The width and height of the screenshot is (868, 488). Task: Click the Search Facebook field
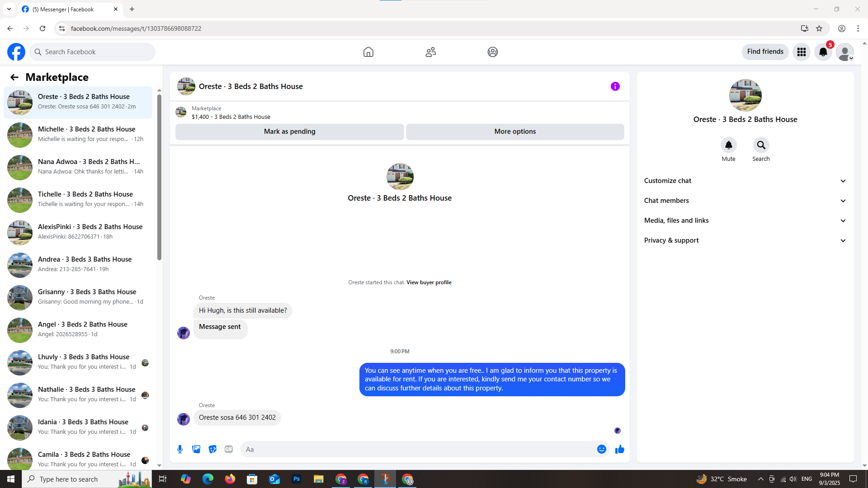click(92, 52)
